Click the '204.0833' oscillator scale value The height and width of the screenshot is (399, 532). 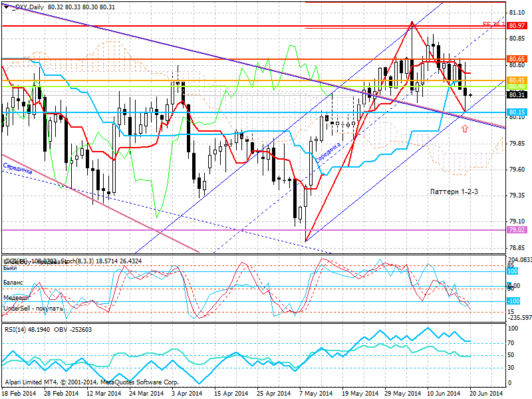click(519, 259)
